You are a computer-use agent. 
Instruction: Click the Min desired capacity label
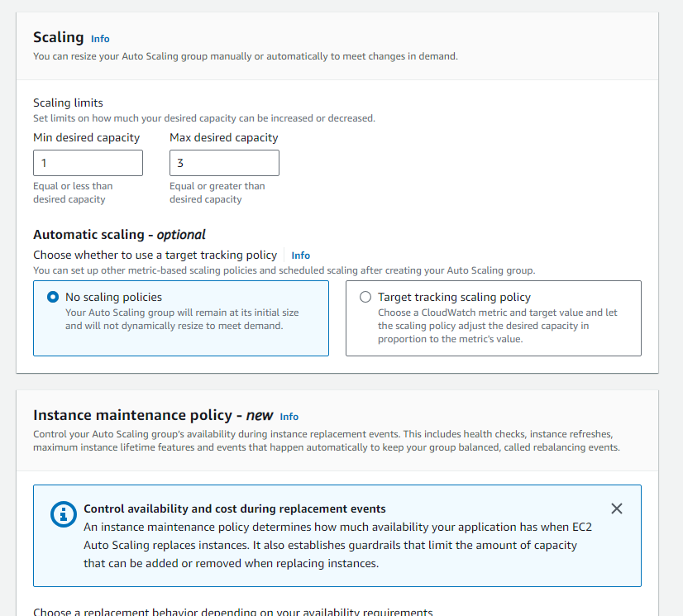tap(87, 137)
